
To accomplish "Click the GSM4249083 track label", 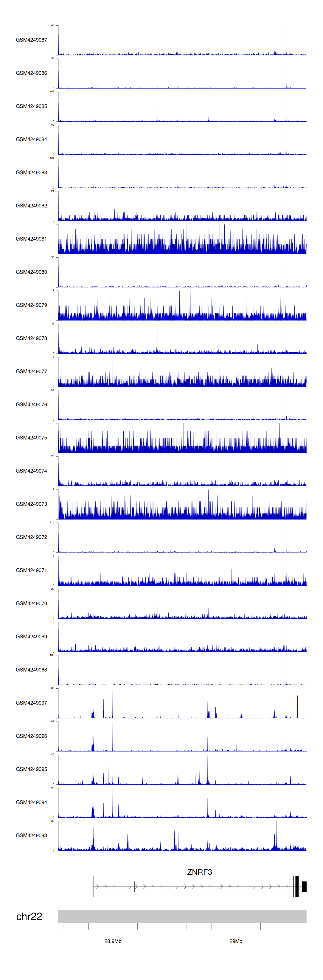I will click(31, 172).
